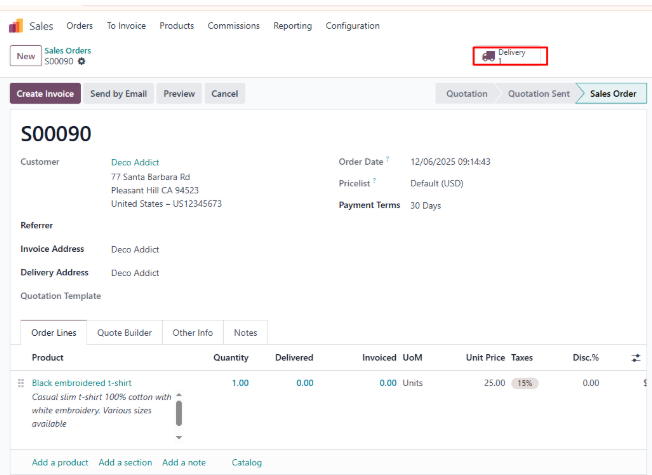The width and height of the screenshot is (652, 475).
Task: Click the column settings adjust icon
Action: click(636, 357)
